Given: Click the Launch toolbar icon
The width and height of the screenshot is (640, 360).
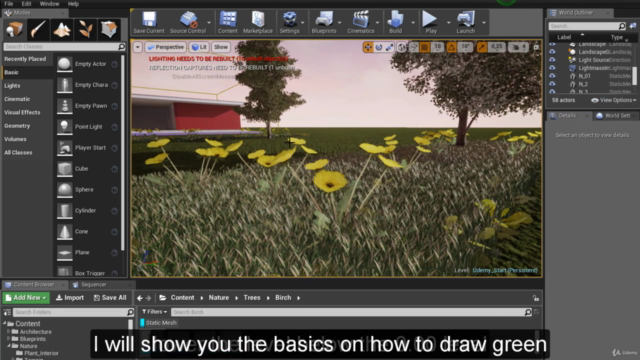Looking at the screenshot, I should (466, 22).
